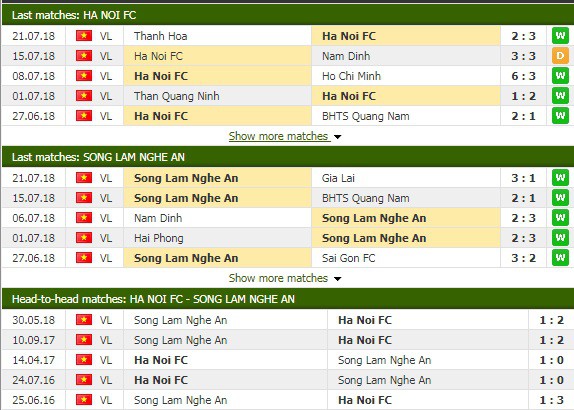Expand more Ha Noi FC matches link
The image size is (574, 410).
pos(279,136)
